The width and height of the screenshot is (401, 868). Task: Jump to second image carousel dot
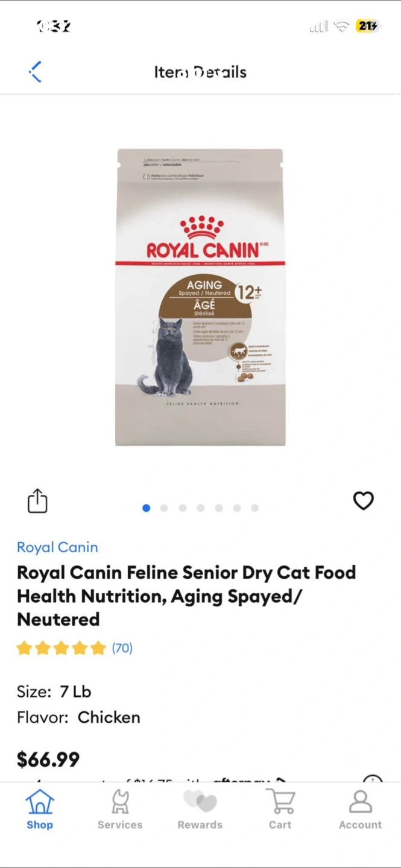point(164,508)
